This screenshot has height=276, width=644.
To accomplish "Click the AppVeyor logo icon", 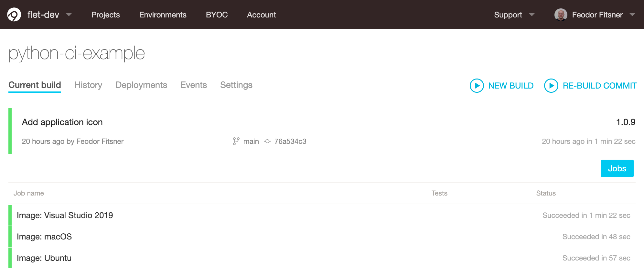I will pos(14,15).
